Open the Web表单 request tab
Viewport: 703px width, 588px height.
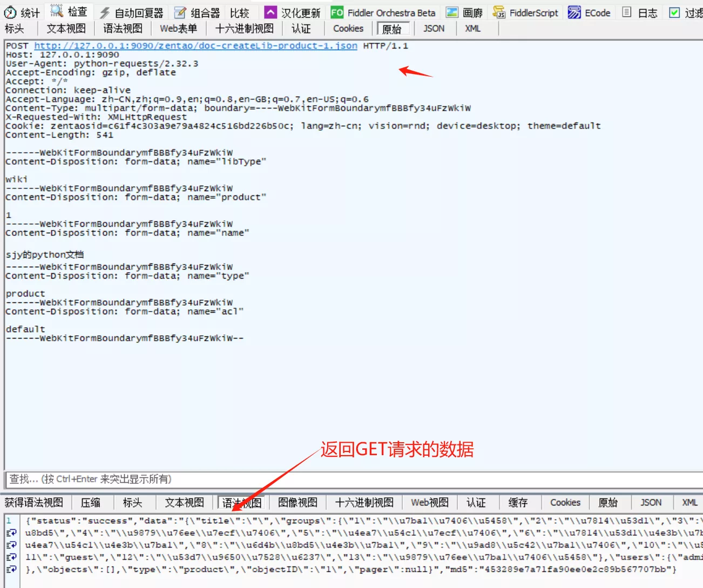(179, 29)
